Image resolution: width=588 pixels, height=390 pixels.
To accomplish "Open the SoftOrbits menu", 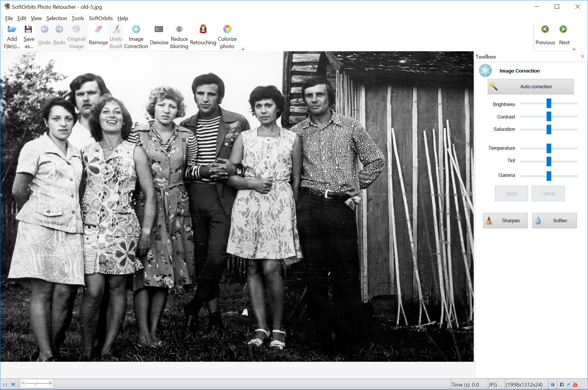I will [x=101, y=18].
